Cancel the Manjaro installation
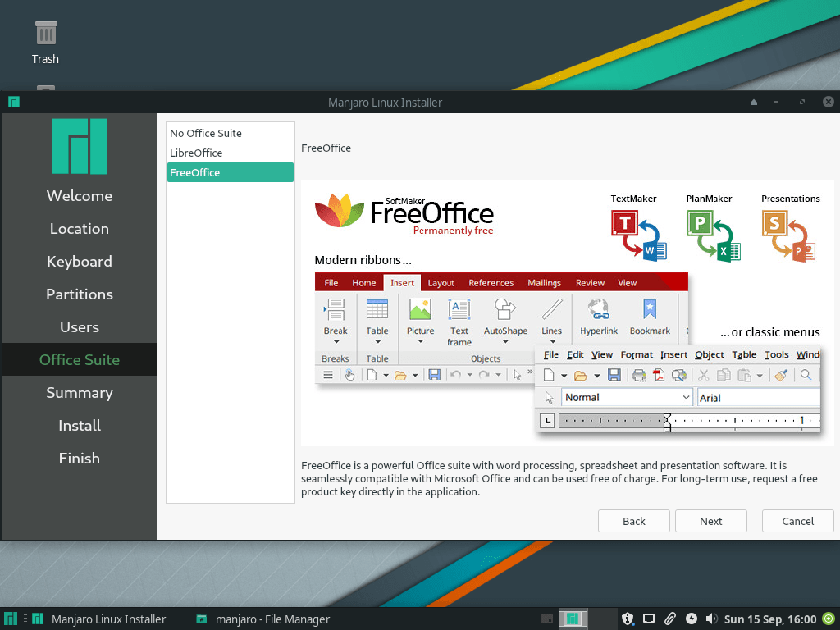 click(x=797, y=521)
